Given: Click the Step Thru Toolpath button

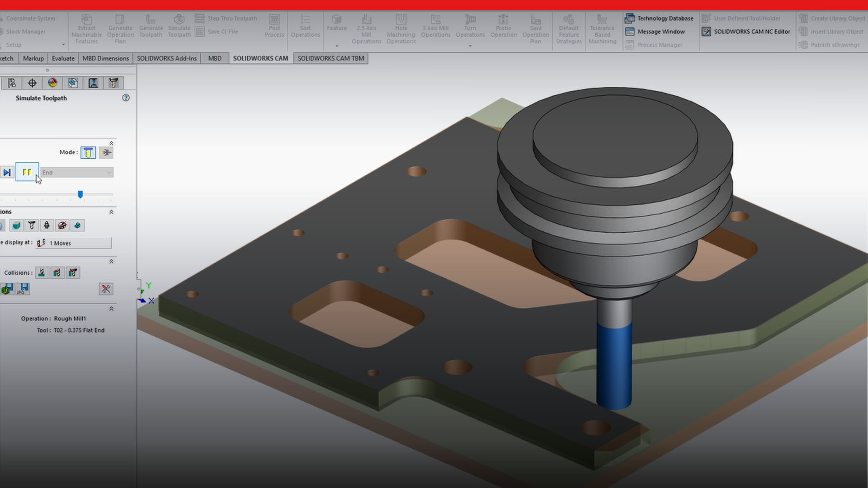Looking at the screenshot, I should [227, 18].
